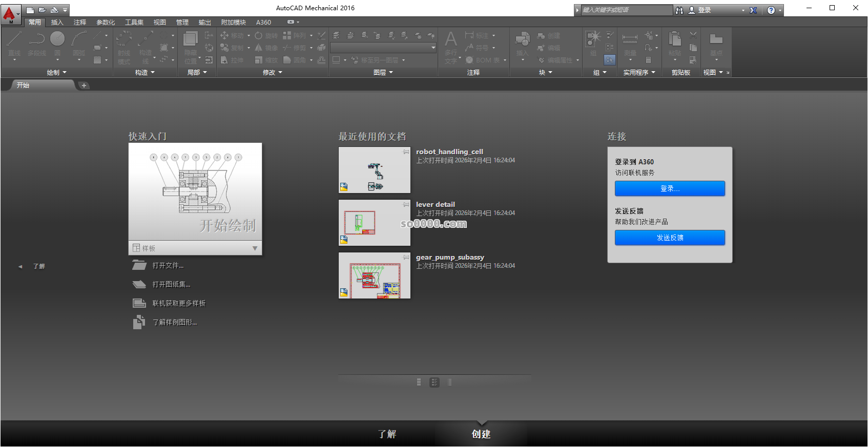The height and width of the screenshot is (447, 868).
Task: Open the 登录 account dropdown arrow
Action: click(x=743, y=10)
